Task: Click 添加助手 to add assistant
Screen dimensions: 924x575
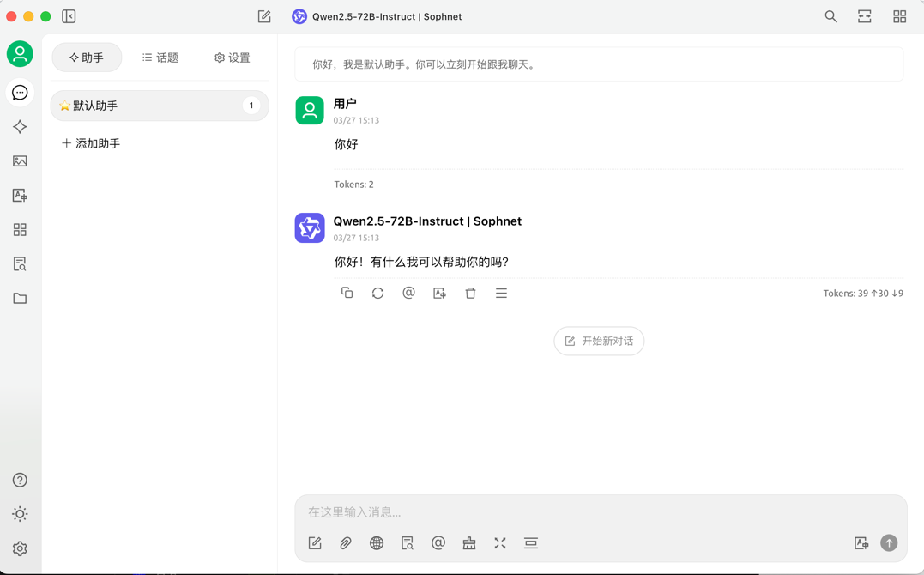Action: (91, 143)
